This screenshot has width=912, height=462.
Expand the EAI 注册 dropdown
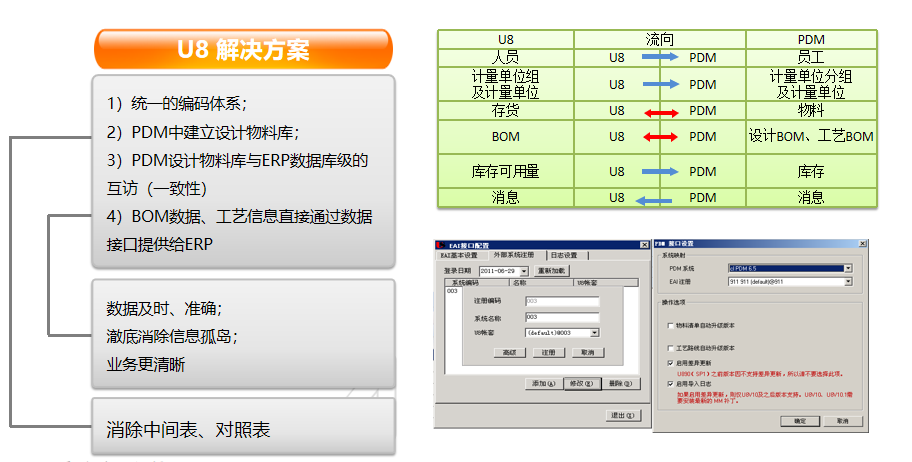point(848,282)
